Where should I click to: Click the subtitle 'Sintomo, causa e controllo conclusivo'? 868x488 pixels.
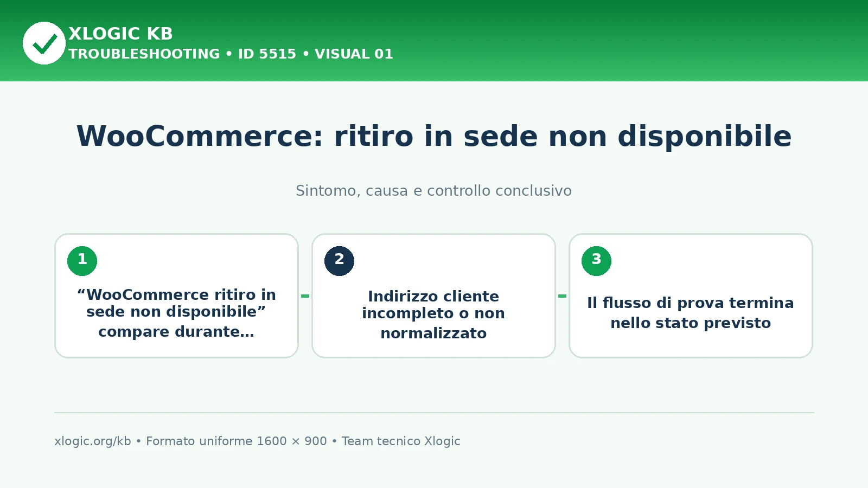pos(433,191)
